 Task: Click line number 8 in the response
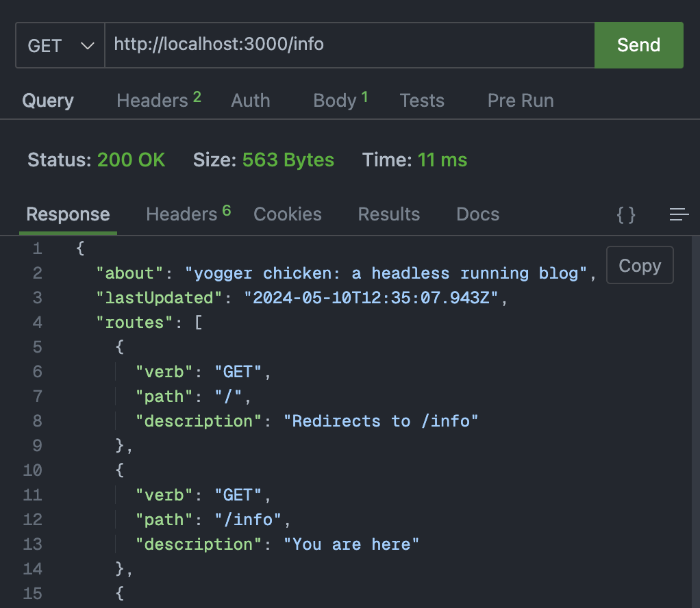[x=38, y=420]
